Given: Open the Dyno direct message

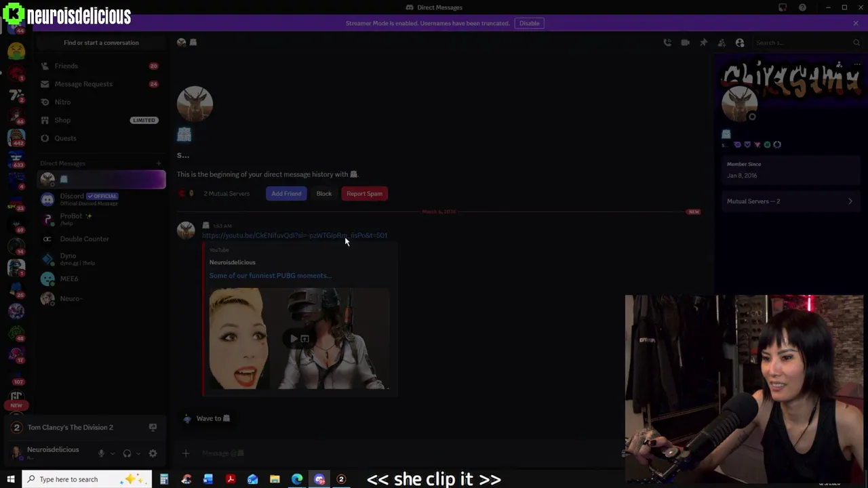Looking at the screenshot, I should [x=101, y=258].
